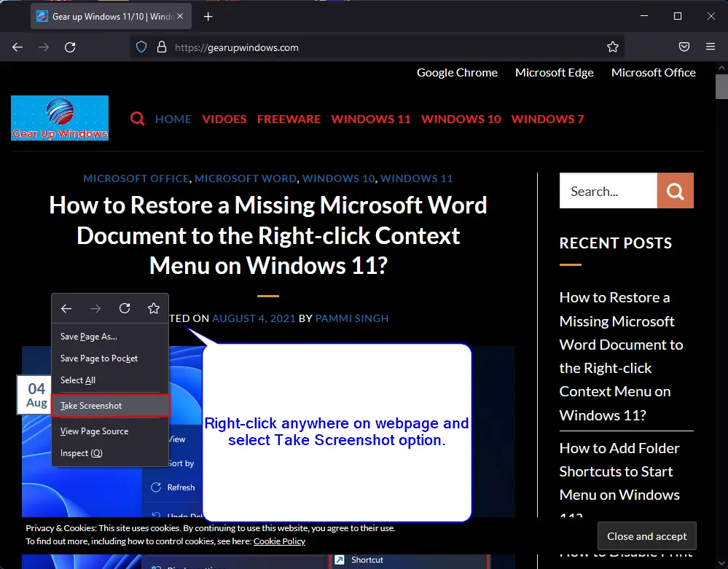
Task: Click the Gear Up Windows site logo
Action: point(60,118)
